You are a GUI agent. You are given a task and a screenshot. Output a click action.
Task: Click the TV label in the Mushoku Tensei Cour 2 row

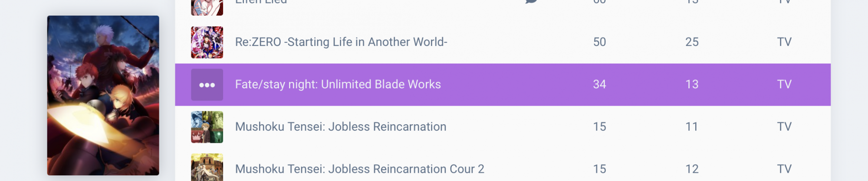784,169
